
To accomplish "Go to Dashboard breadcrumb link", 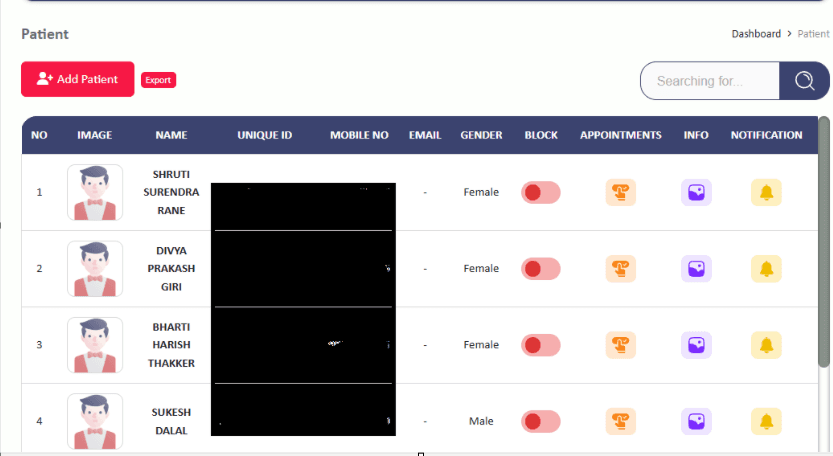I will click(756, 34).
